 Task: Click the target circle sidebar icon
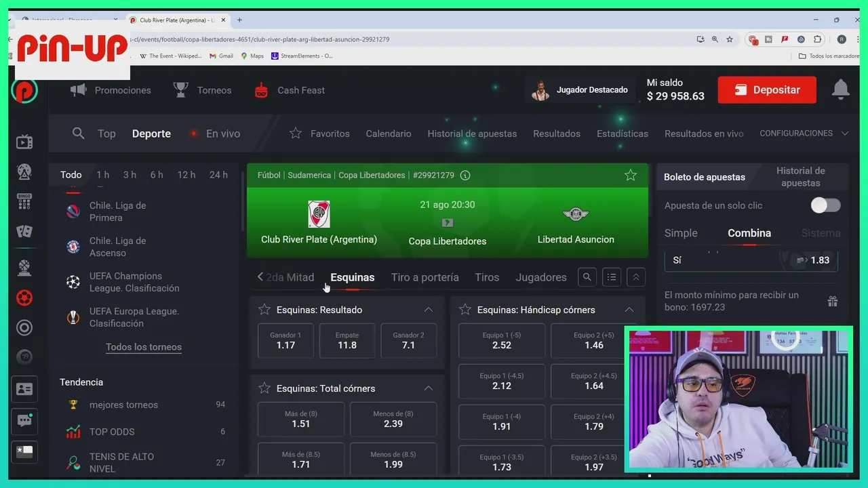(24, 328)
